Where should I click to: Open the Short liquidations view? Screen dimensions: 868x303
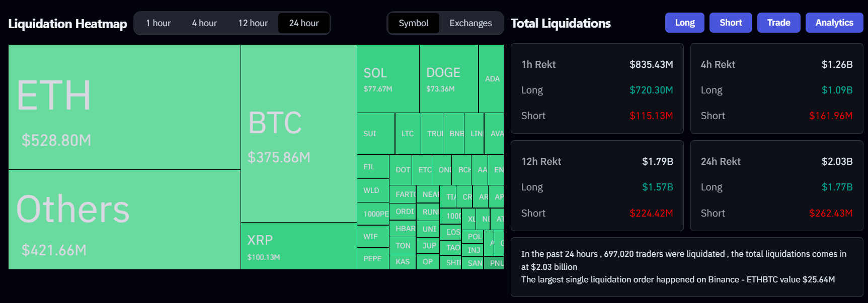pyautogui.click(x=730, y=22)
